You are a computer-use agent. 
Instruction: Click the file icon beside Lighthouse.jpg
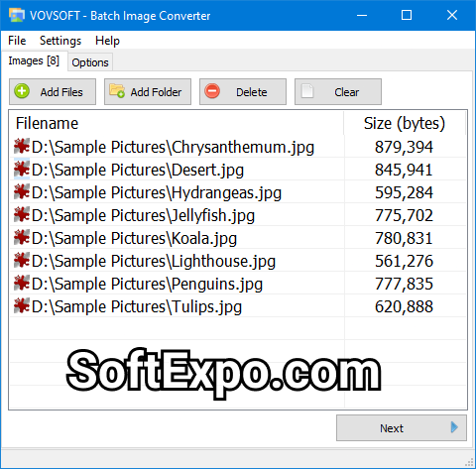tap(22, 261)
